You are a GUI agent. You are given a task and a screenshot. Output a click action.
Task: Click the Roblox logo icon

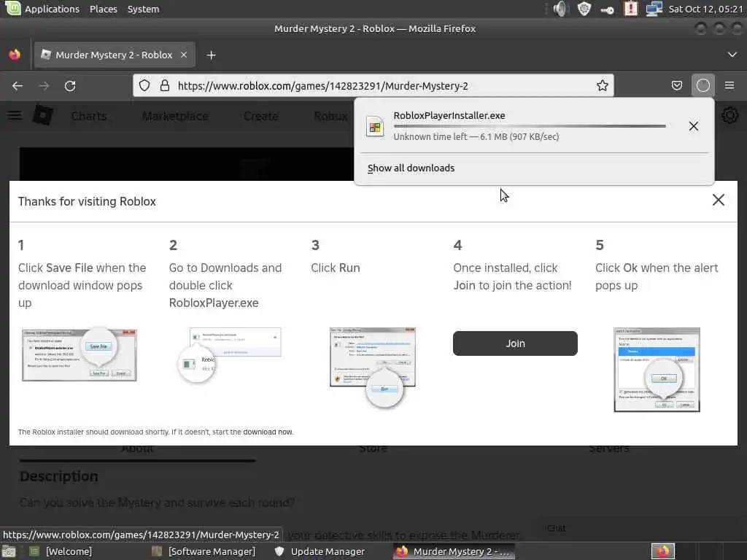tap(42, 116)
